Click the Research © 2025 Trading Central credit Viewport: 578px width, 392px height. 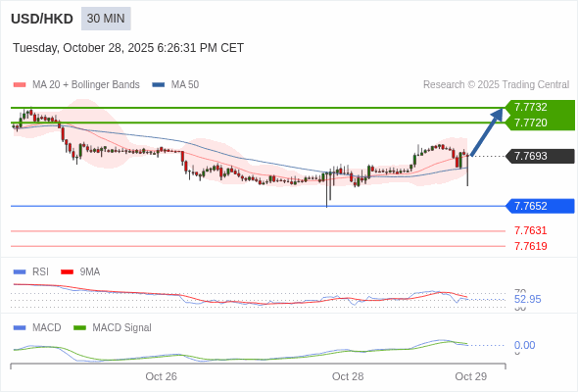pos(496,85)
